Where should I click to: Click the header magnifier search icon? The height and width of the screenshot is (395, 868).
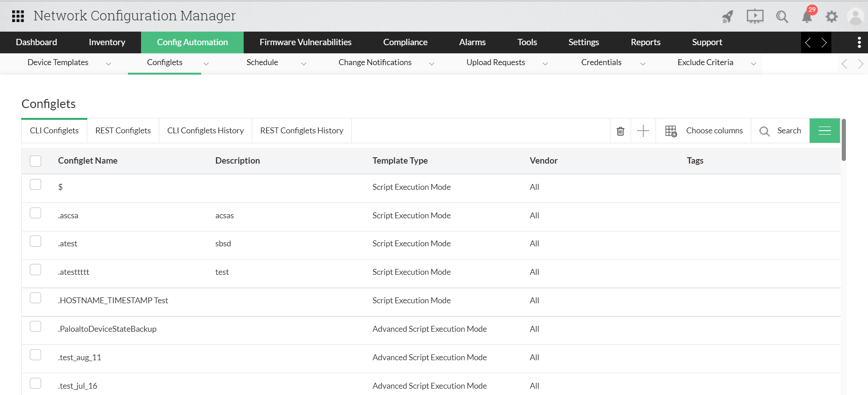point(782,17)
